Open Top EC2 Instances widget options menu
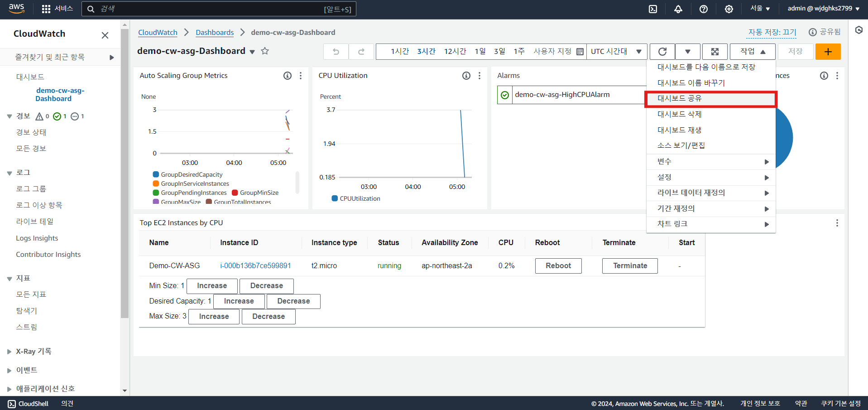868x410 pixels. tap(837, 223)
